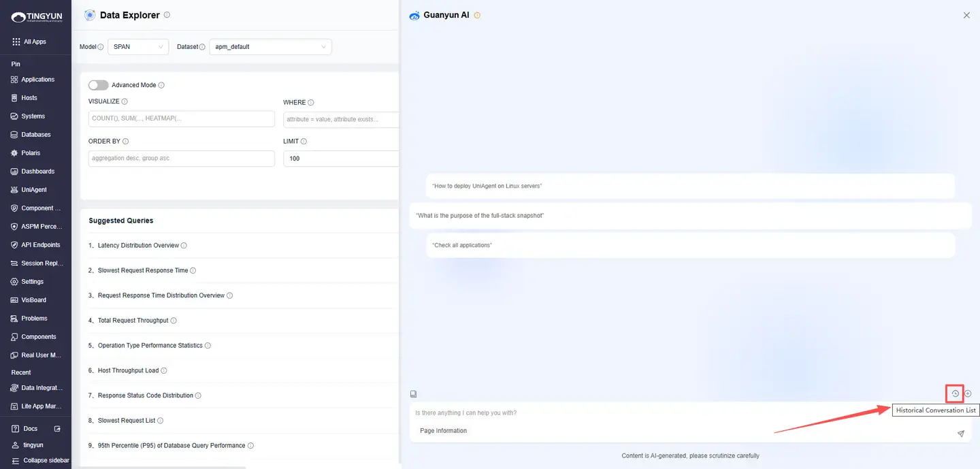The image size is (980, 469).
Task: Click the knowledge book icon above chat input
Action: [413, 394]
